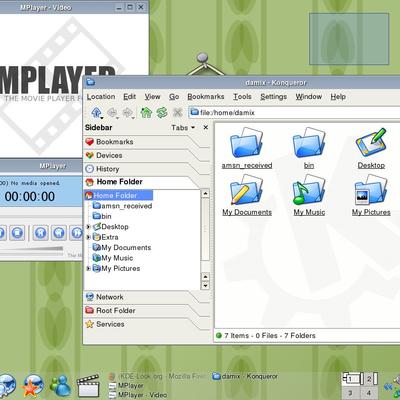Click Konqueror's Forward arrow button
The image size is (400, 400).
[x=128, y=112]
